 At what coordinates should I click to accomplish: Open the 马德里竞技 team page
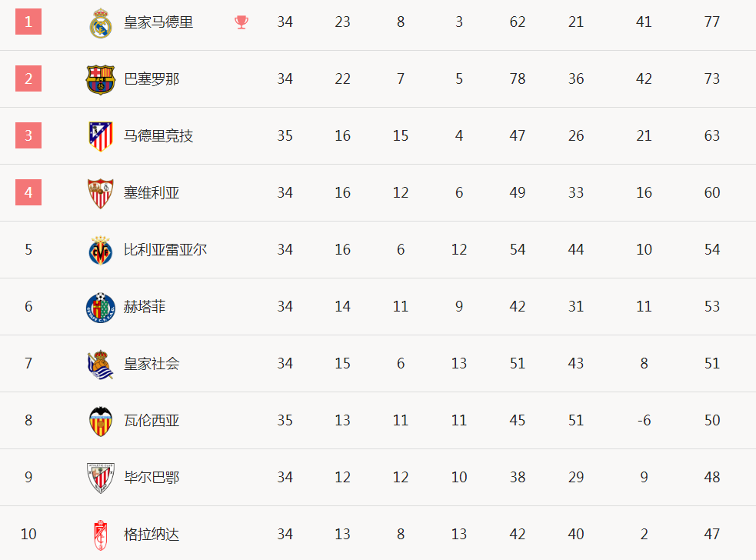click(x=158, y=136)
